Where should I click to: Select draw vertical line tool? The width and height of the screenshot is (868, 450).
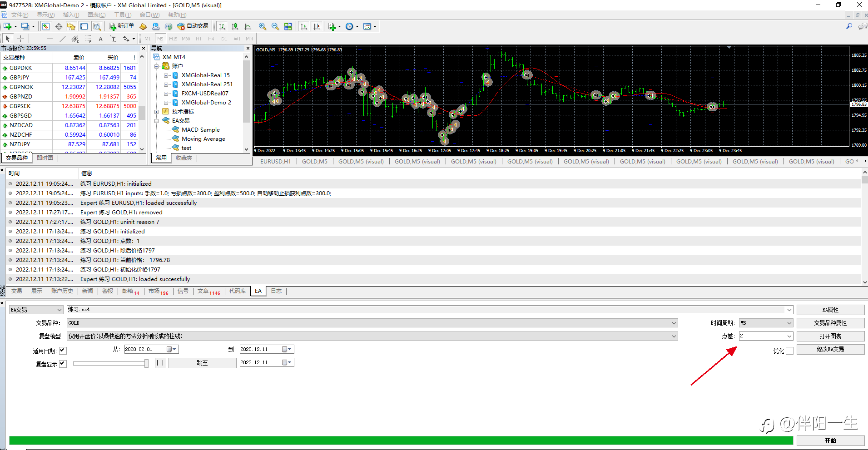point(37,39)
